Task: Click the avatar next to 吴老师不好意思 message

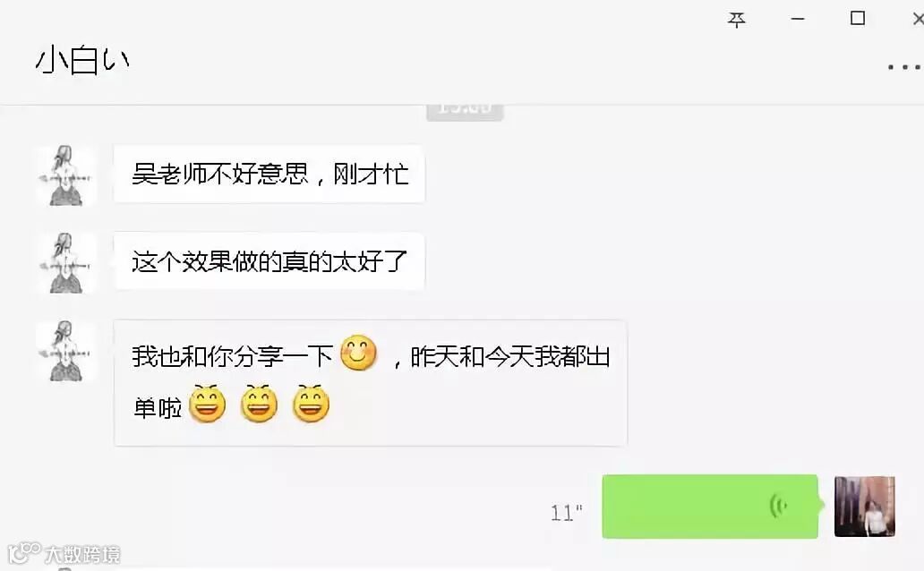Action: [x=65, y=175]
